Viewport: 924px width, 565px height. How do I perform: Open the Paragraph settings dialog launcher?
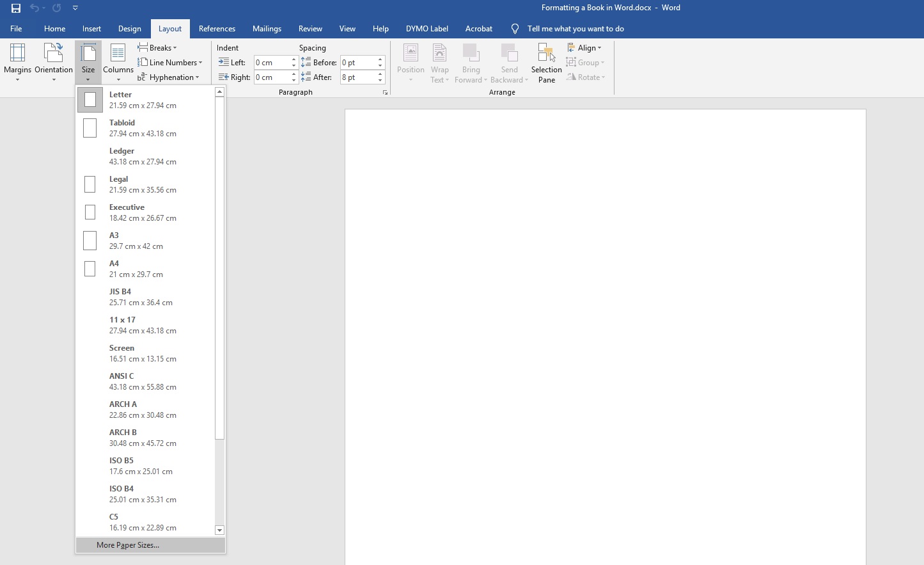385,92
